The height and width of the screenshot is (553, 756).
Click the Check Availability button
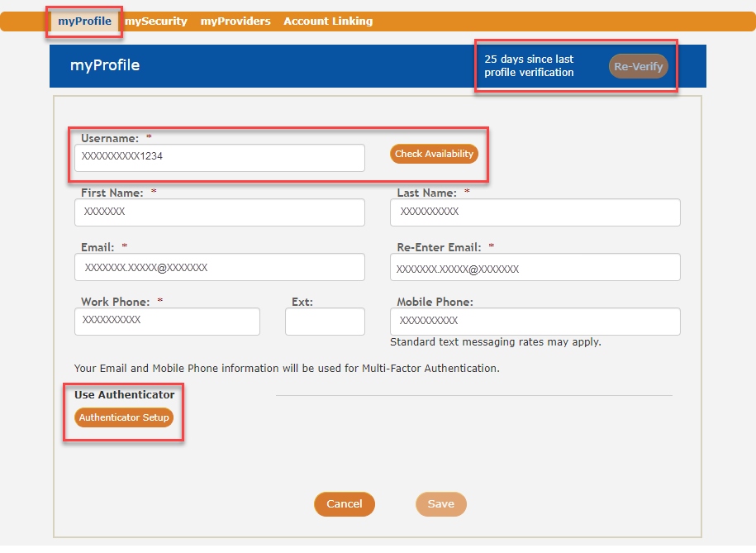tap(434, 154)
